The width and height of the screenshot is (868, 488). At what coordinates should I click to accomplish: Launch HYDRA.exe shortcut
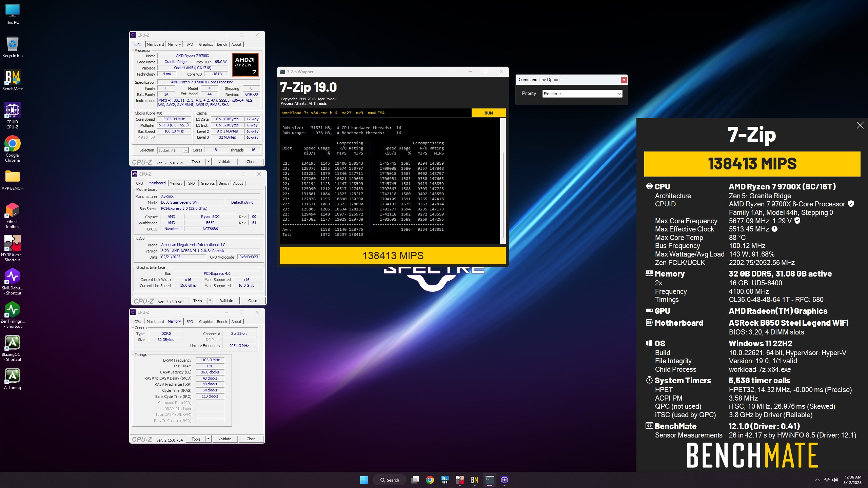(x=13, y=249)
